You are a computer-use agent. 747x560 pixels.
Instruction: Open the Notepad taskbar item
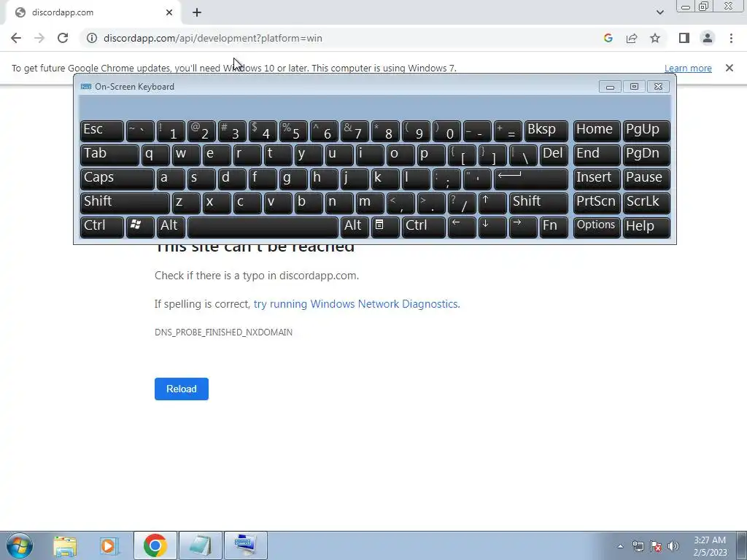201,545
